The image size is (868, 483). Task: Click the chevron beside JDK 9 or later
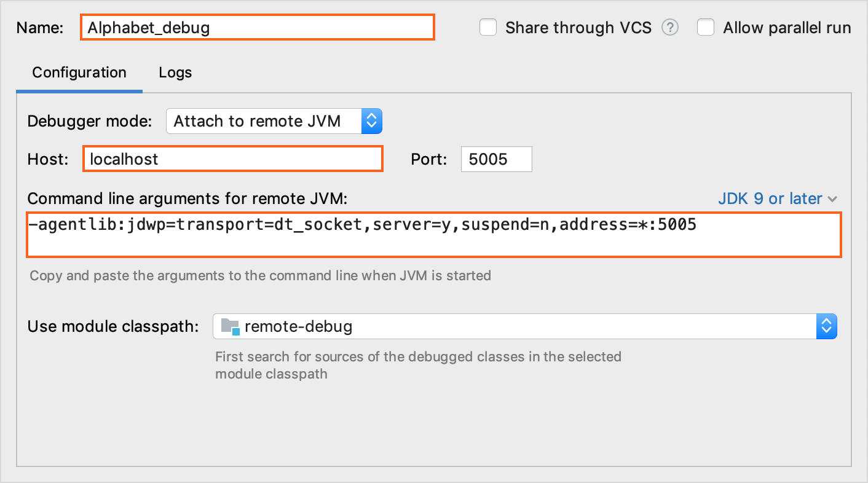[833, 198]
